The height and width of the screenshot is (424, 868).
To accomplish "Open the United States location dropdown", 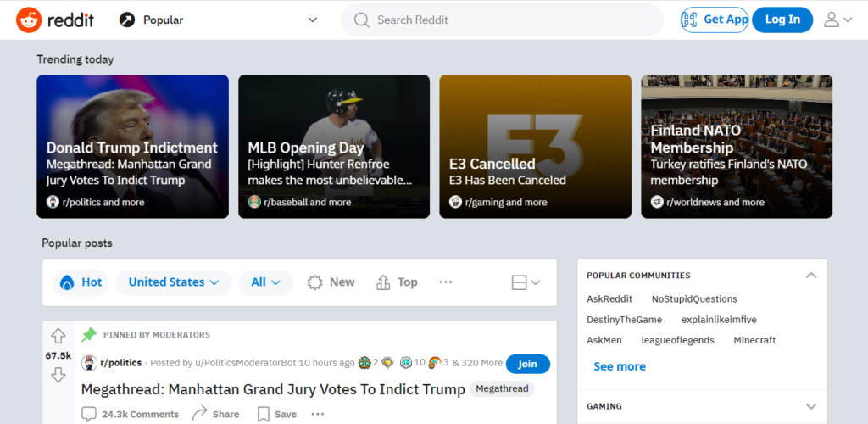I will pyautogui.click(x=173, y=282).
